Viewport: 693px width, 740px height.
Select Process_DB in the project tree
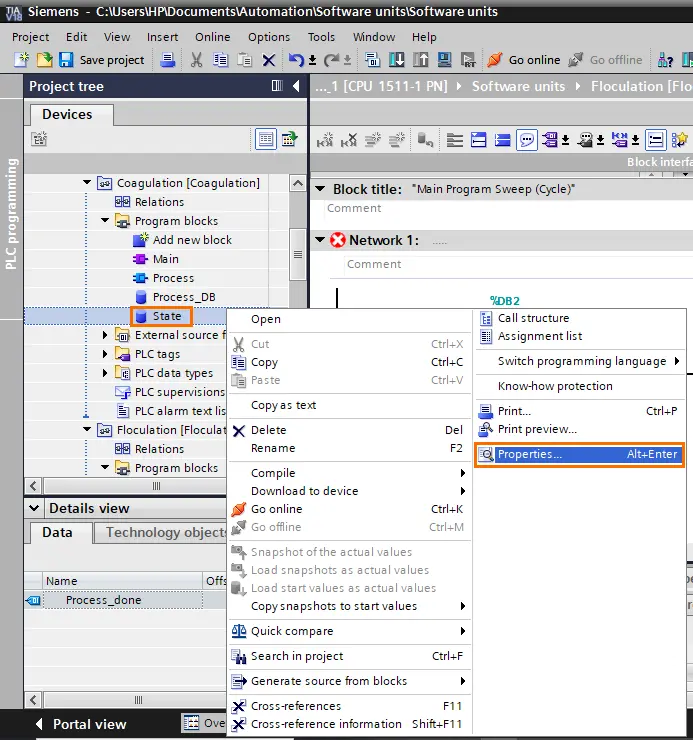click(x=175, y=297)
